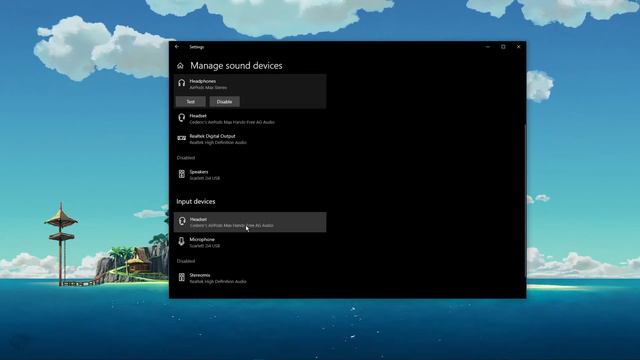Click the Stereomix device icon

[x=182, y=278]
